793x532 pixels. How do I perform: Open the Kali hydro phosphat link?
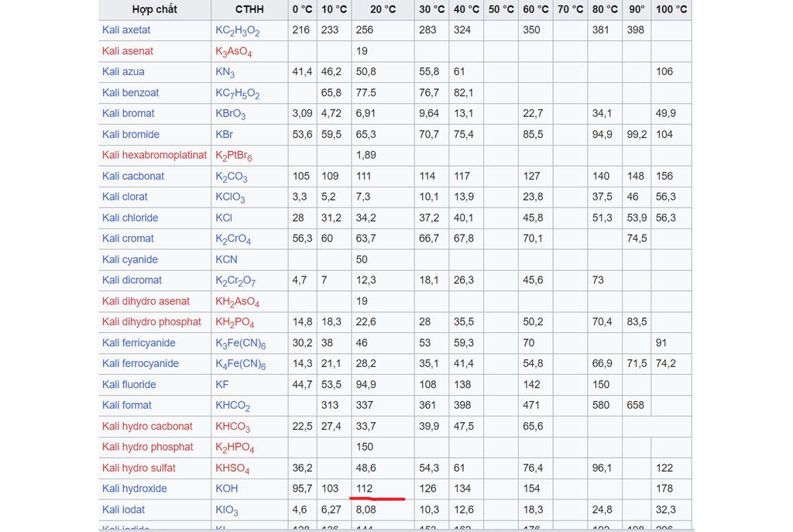148,447
